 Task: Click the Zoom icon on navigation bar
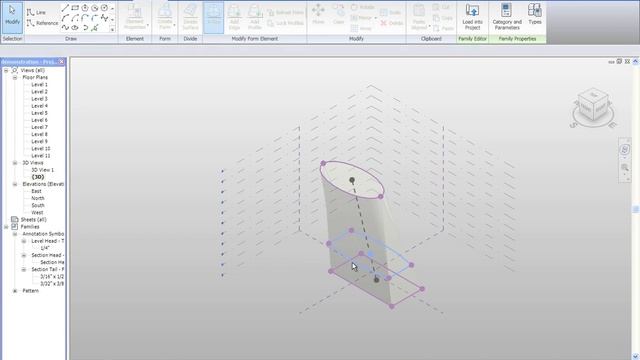pyautogui.click(x=624, y=167)
